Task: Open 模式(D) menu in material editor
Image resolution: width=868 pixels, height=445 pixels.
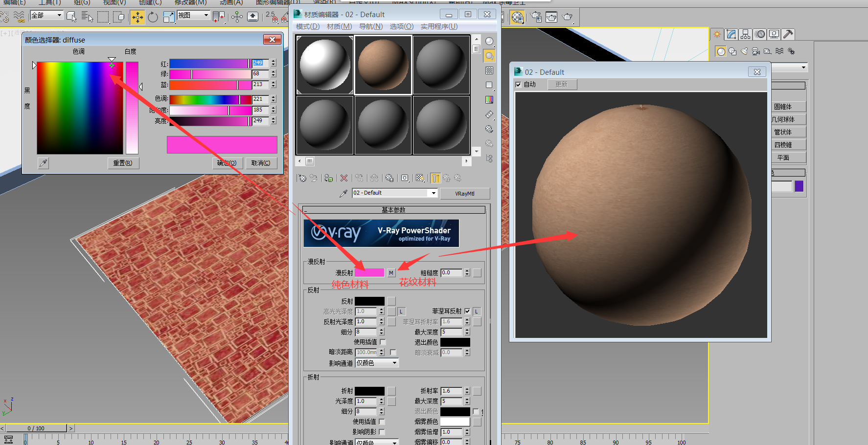Action: (308, 26)
